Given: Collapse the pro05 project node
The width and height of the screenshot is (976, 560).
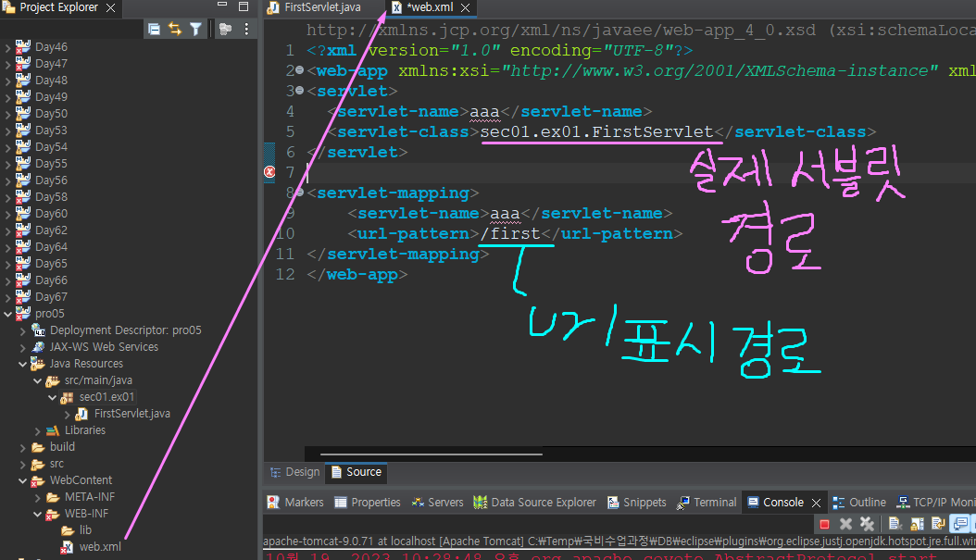Looking at the screenshot, I should [x=7, y=314].
